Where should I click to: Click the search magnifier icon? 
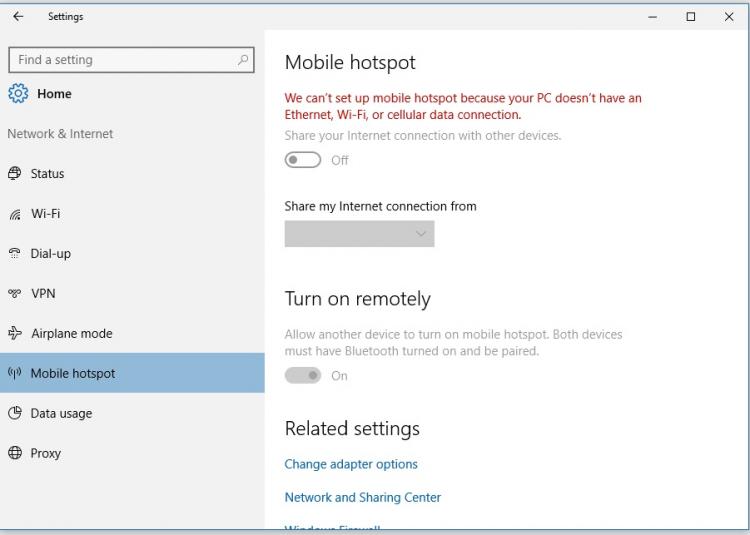[x=243, y=60]
